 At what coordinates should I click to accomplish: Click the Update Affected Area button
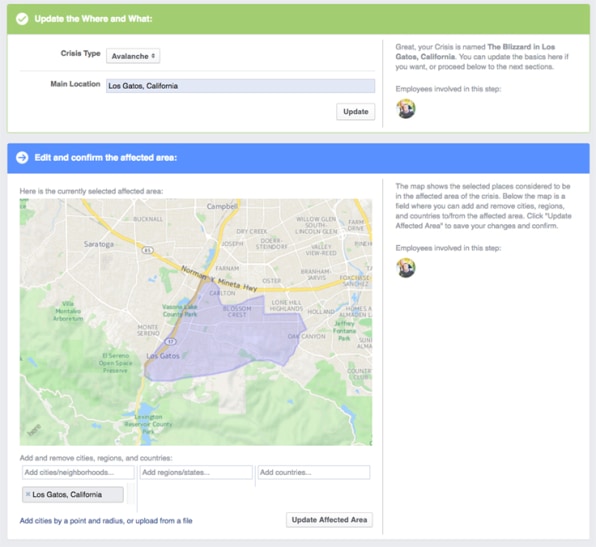329,520
